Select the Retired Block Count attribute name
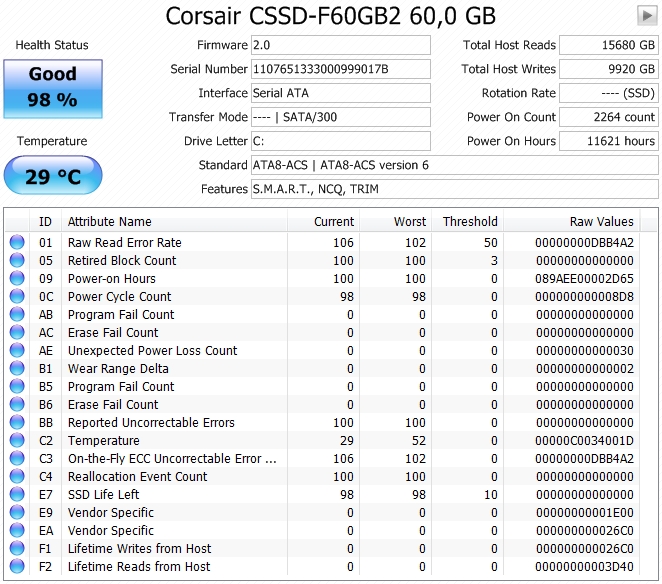Viewport: 662px width, 584px height. (x=122, y=261)
